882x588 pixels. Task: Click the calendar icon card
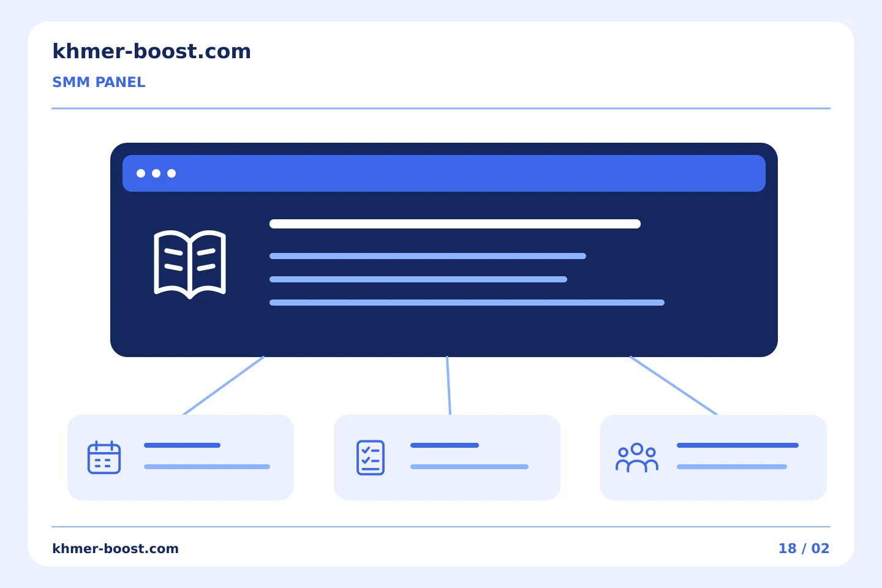tap(181, 458)
